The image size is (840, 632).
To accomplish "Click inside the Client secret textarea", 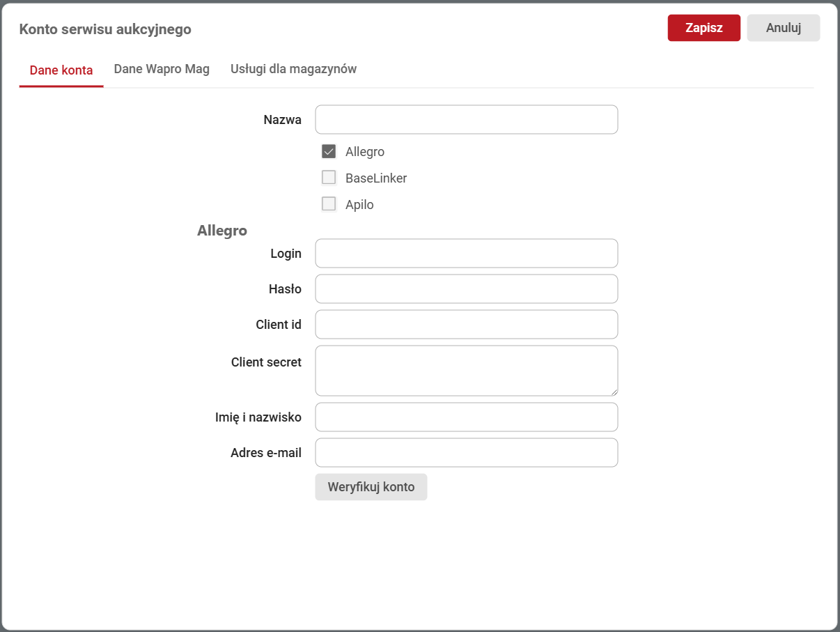I will pos(466,370).
